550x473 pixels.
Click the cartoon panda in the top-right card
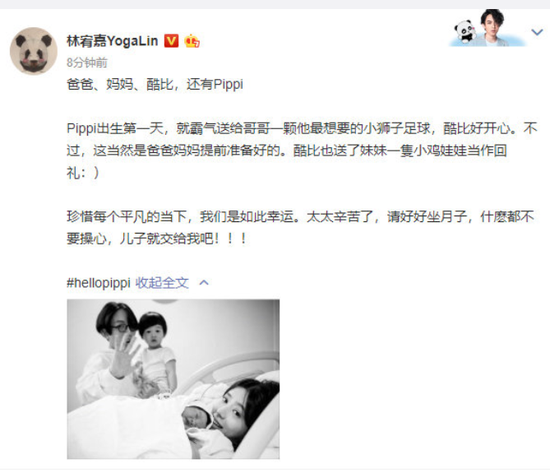tap(465, 32)
